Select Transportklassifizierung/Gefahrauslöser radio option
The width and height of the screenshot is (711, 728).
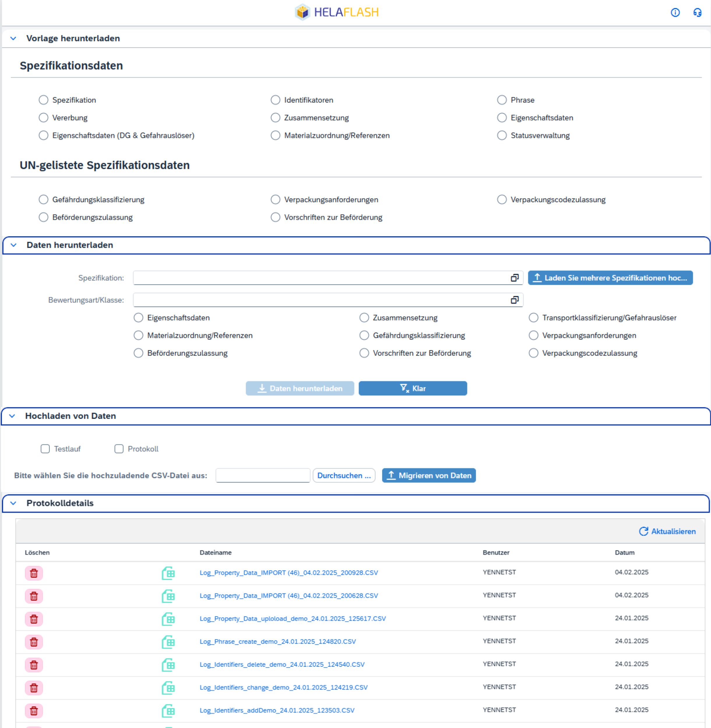point(534,317)
